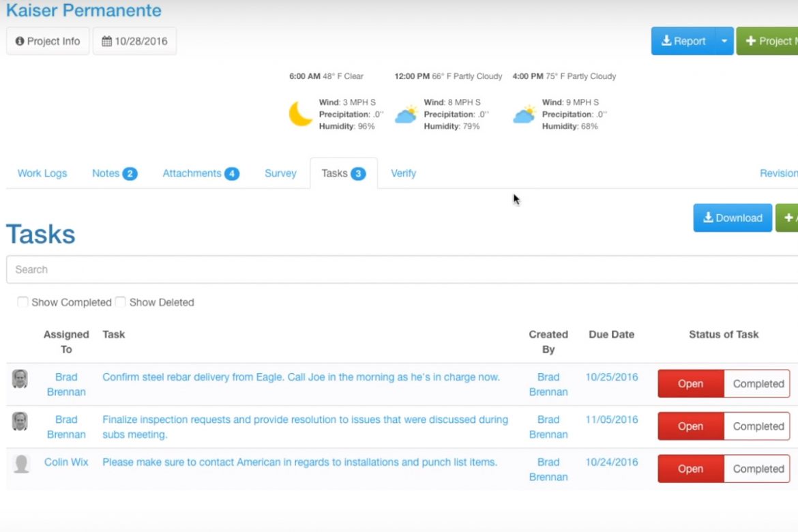This screenshot has height=532, width=798.
Task: Click the Project Info circled-i icon
Action: click(19, 41)
